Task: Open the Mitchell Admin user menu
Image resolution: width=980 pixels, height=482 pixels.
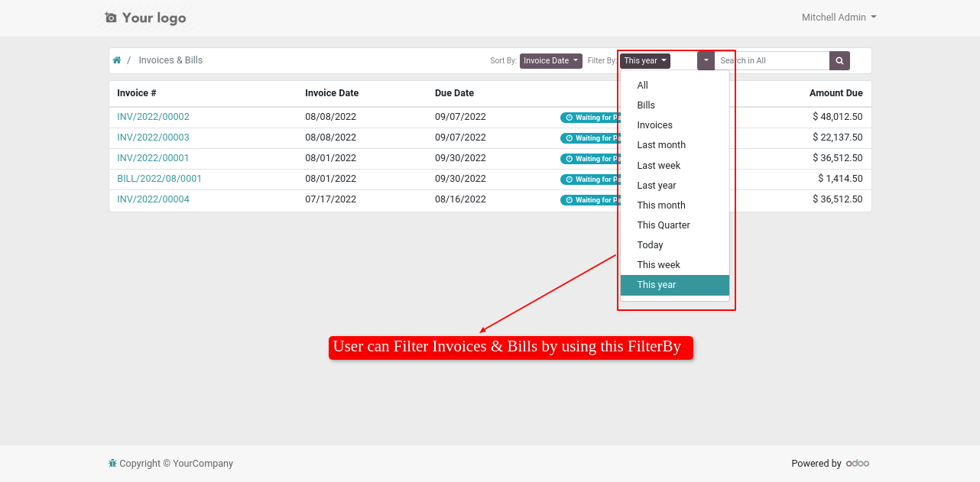Action: tap(839, 17)
